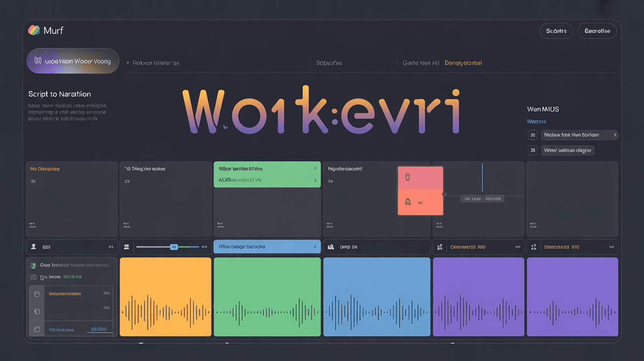Screen dimensions: 644x361
Task: Click the lines icon at the bottom of the panel with green rows
Action: pyautogui.click(x=220, y=224)
